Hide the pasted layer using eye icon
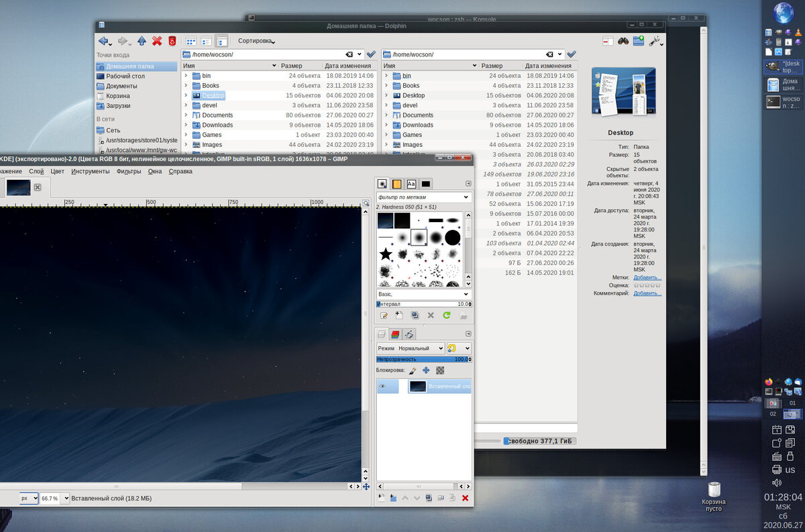Image resolution: width=805 pixels, height=532 pixels. pyautogui.click(x=382, y=386)
